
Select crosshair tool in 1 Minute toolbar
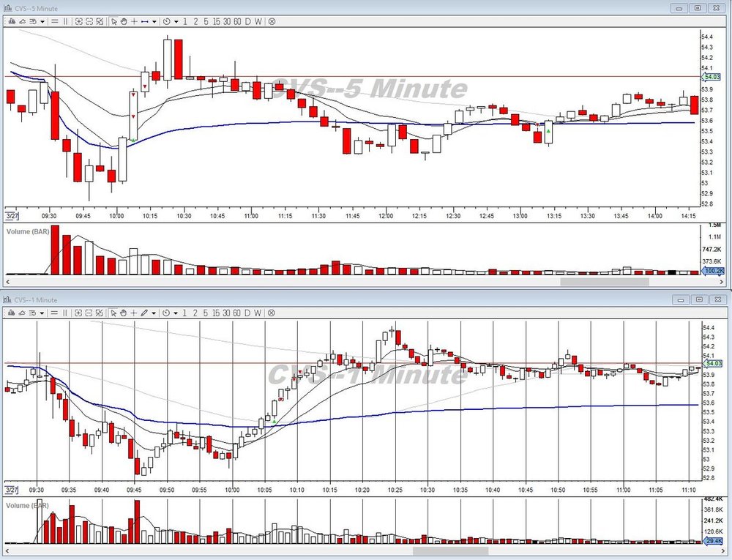click(x=134, y=313)
